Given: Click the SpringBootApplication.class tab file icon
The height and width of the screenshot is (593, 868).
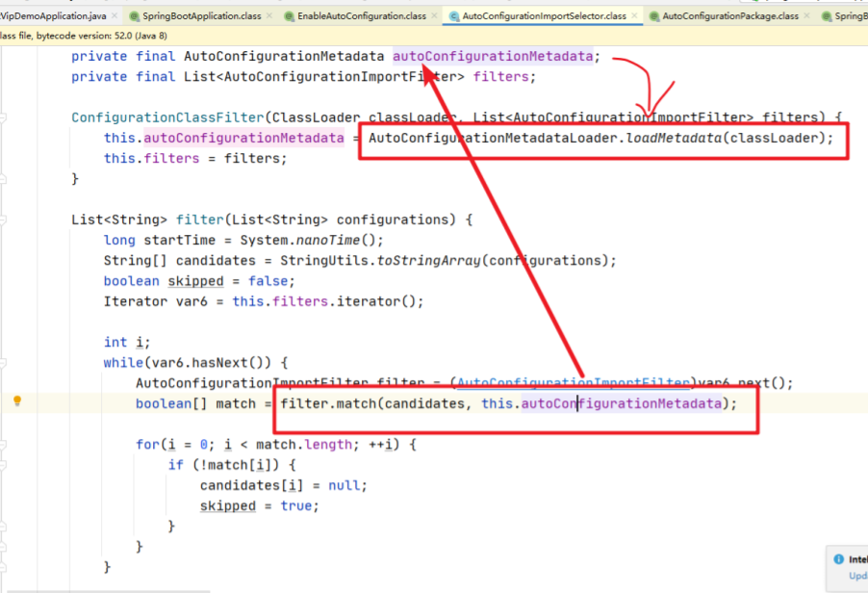Looking at the screenshot, I should (134, 16).
